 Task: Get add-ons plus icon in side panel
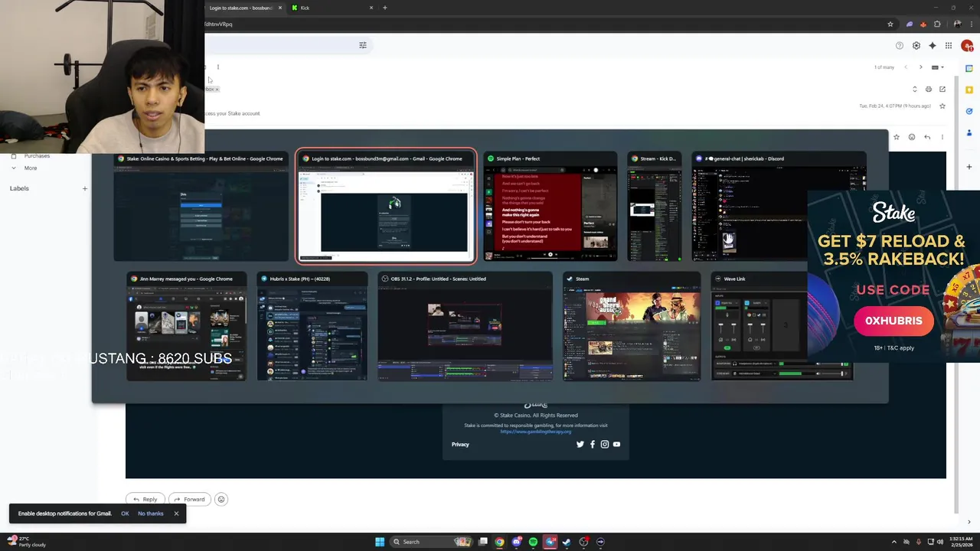969,166
